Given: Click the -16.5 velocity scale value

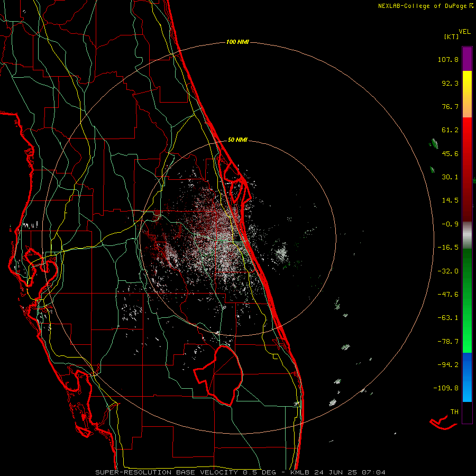Looking at the screenshot, I should (x=448, y=248).
